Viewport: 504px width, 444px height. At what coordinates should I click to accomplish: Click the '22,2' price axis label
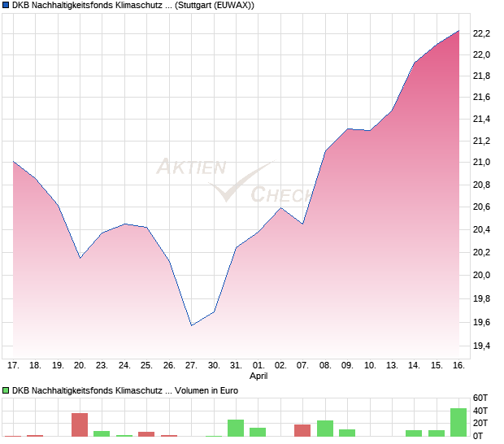(481, 33)
